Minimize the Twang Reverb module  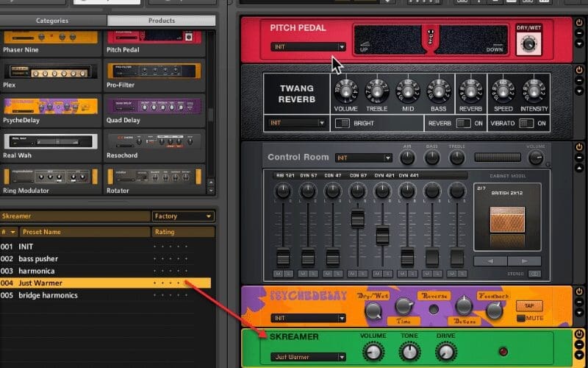(x=579, y=81)
